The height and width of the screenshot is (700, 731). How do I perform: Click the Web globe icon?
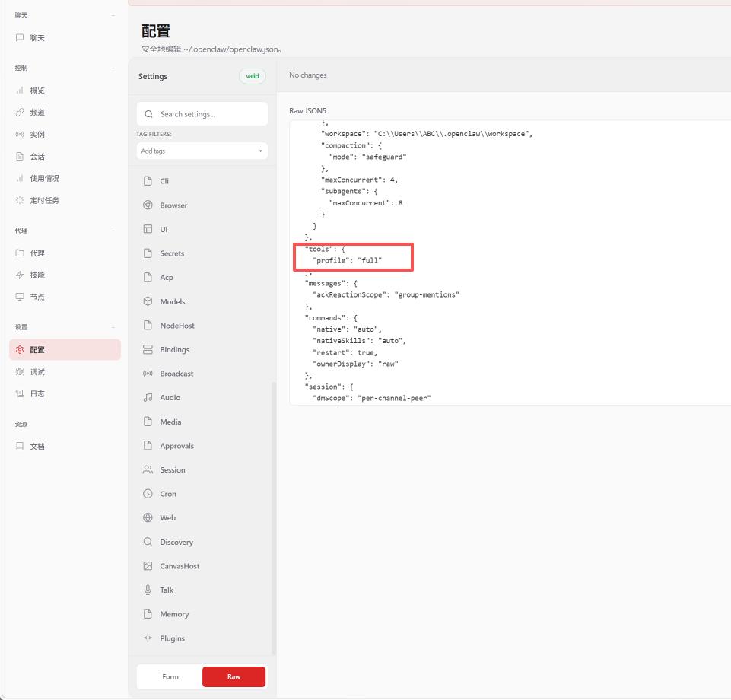pyautogui.click(x=148, y=517)
